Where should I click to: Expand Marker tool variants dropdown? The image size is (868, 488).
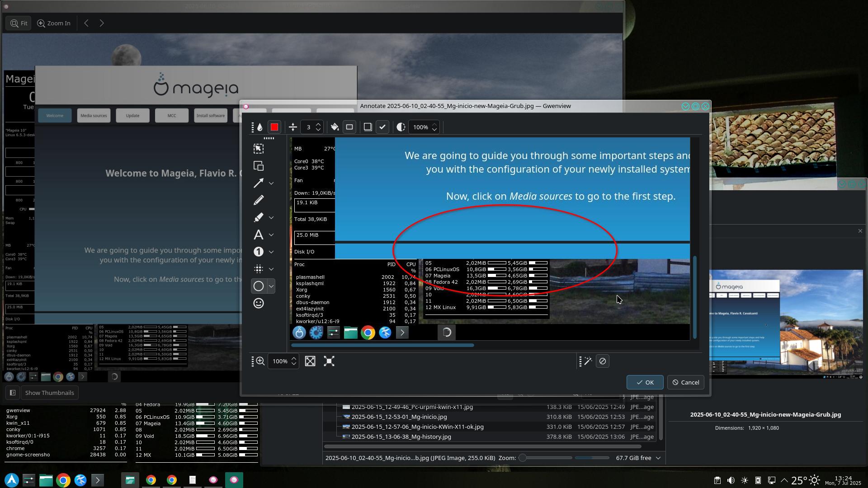(271, 217)
